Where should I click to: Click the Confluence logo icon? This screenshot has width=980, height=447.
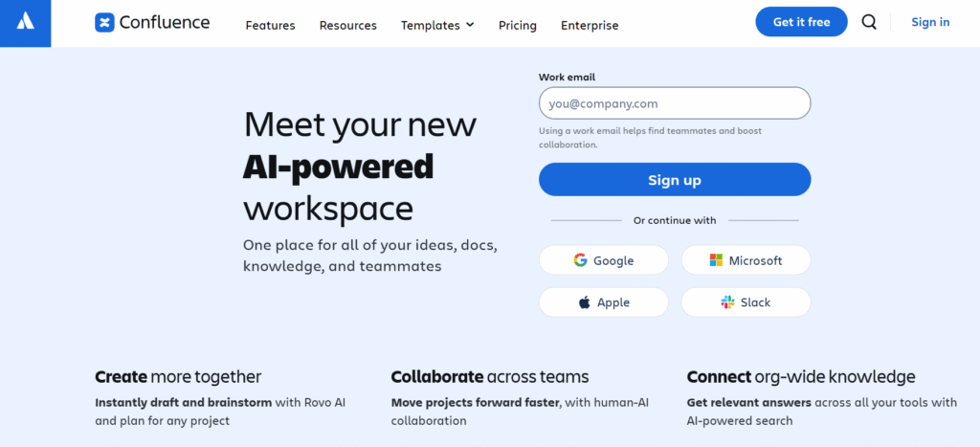pyautogui.click(x=104, y=23)
